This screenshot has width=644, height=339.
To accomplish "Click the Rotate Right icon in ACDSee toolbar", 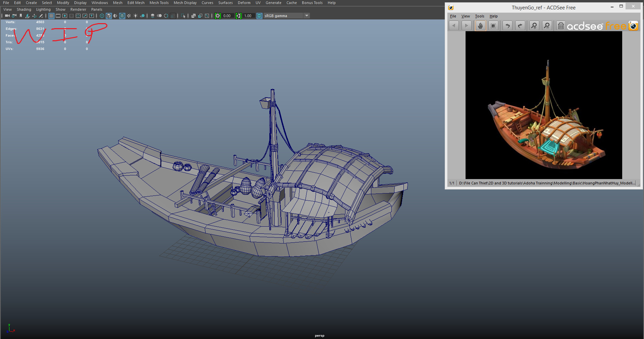I will 520,25.
